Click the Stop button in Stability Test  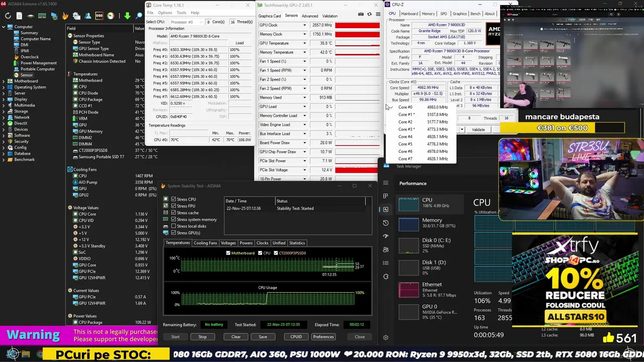pos(202,337)
